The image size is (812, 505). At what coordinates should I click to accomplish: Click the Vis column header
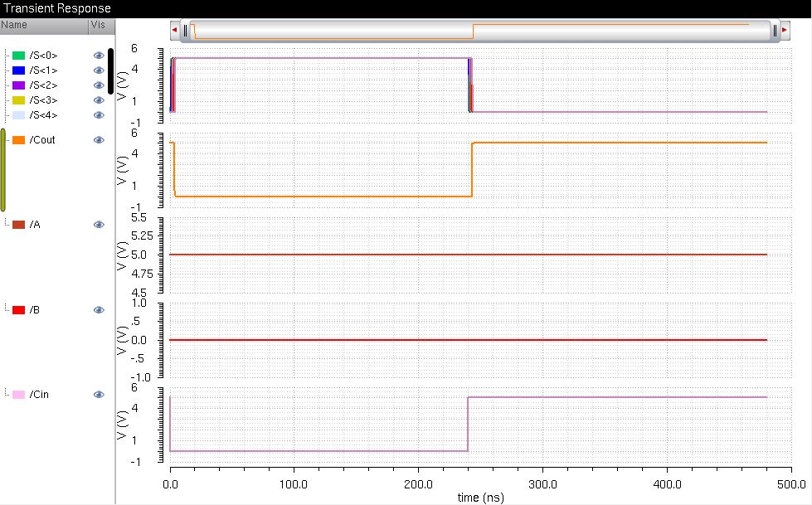pos(97,25)
